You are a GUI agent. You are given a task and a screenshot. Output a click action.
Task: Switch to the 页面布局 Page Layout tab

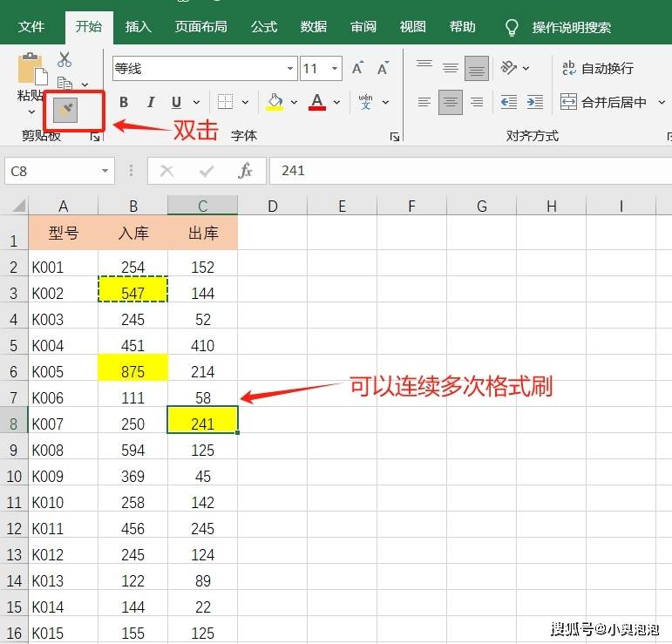pos(201,27)
